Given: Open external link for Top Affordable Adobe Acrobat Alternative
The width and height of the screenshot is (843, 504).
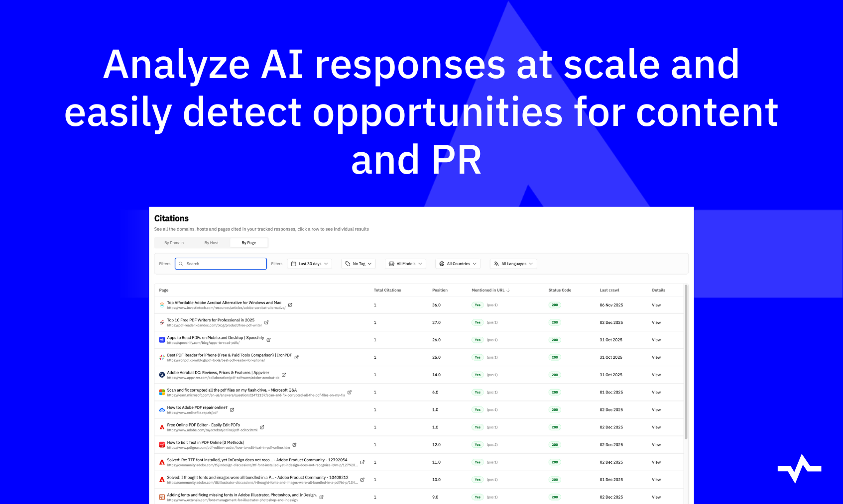Looking at the screenshot, I should point(290,305).
